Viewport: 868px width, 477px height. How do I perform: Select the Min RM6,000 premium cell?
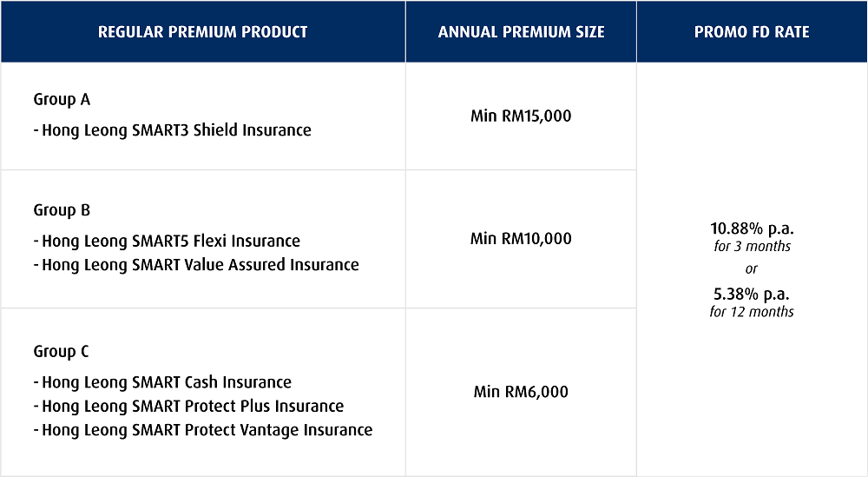(x=521, y=392)
